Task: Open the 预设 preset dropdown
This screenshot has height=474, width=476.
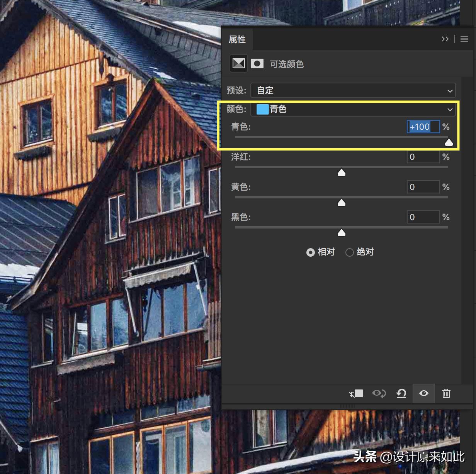Action: click(x=353, y=91)
